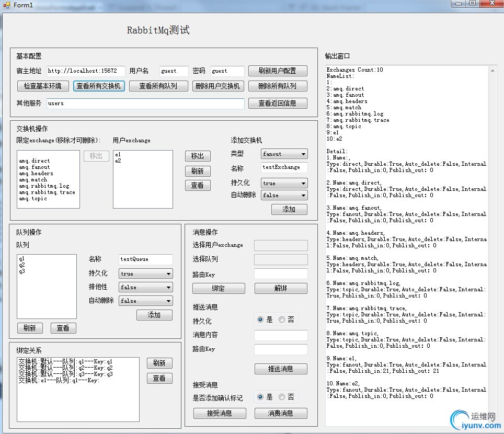Viewport: 504px width, 434px height.
Task: Select amq.topic in the limited exchange list
Action: (x=33, y=199)
